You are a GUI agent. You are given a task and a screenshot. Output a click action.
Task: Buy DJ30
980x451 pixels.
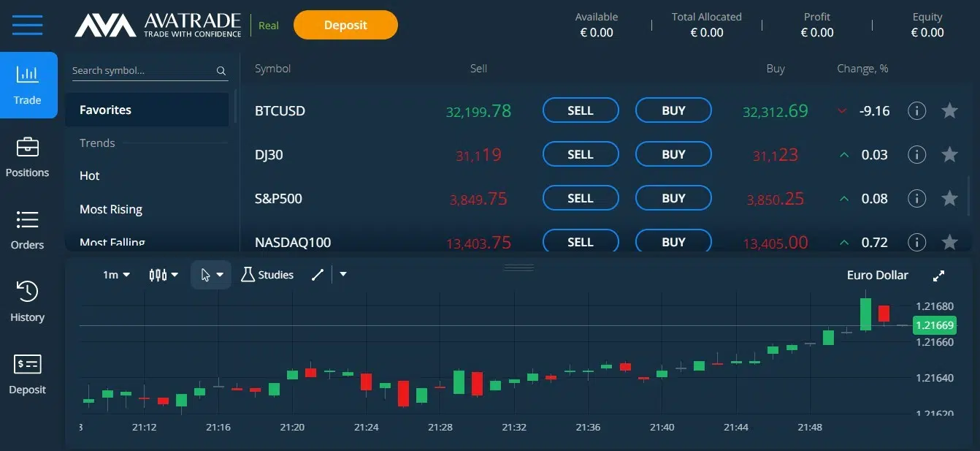673,154
